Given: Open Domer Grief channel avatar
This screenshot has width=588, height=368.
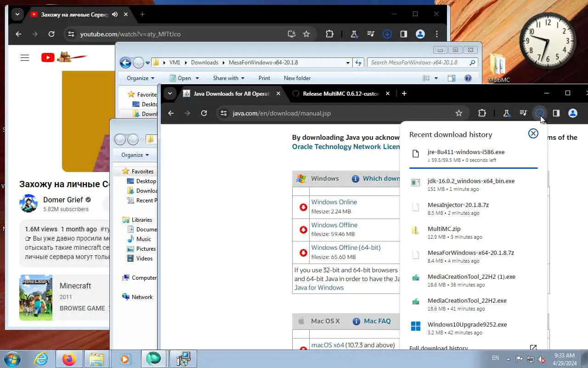Looking at the screenshot, I should coord(28,203).
